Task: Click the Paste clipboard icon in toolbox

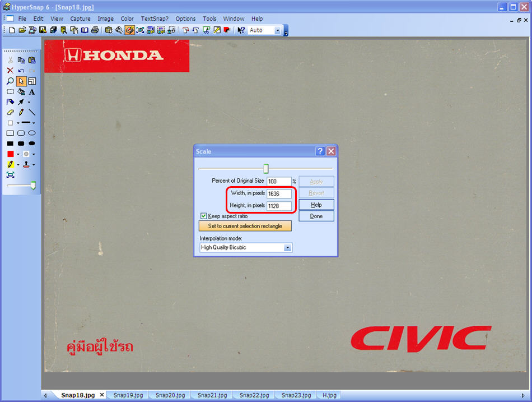Action: pos(32,60)
